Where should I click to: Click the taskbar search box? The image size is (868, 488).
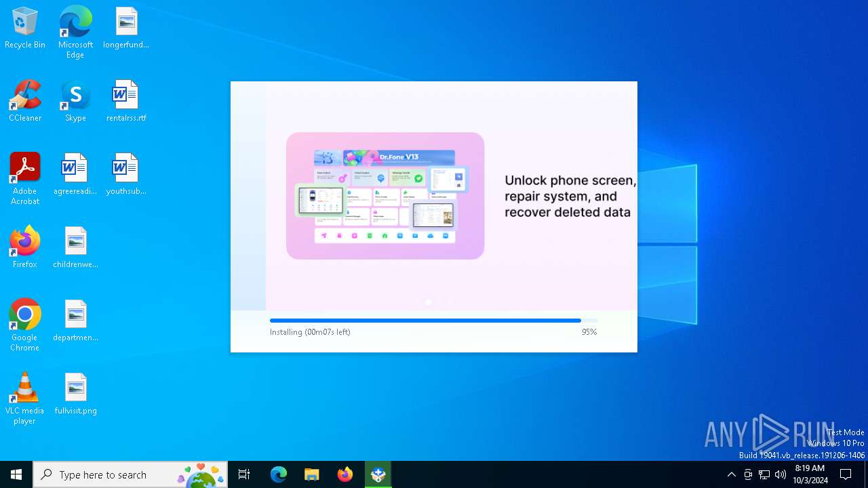131,474
